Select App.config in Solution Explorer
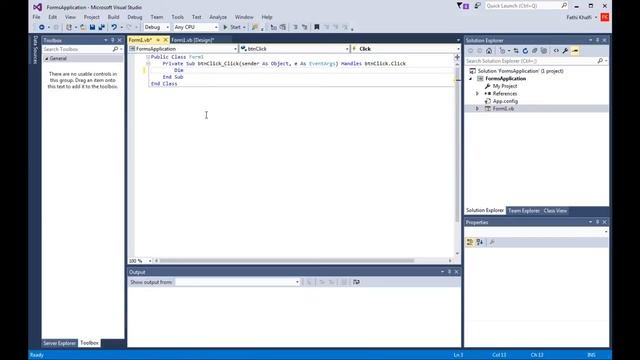This screenshot has width=640, height=360. tap(505, 101)
